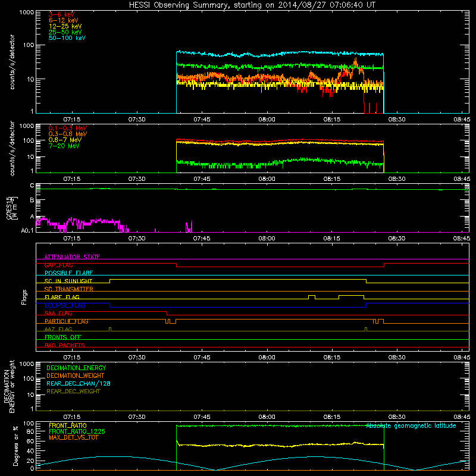
Task: Select the SC_IN_SUNLIGHT flag label
Action: (68, 281)
